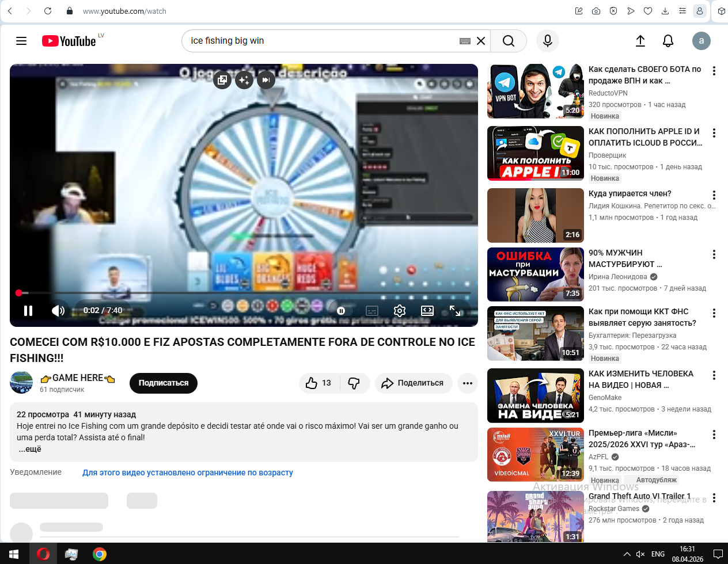Open options for Лидия Кошкина video
The image size is (728, 564).
(714, 195)
